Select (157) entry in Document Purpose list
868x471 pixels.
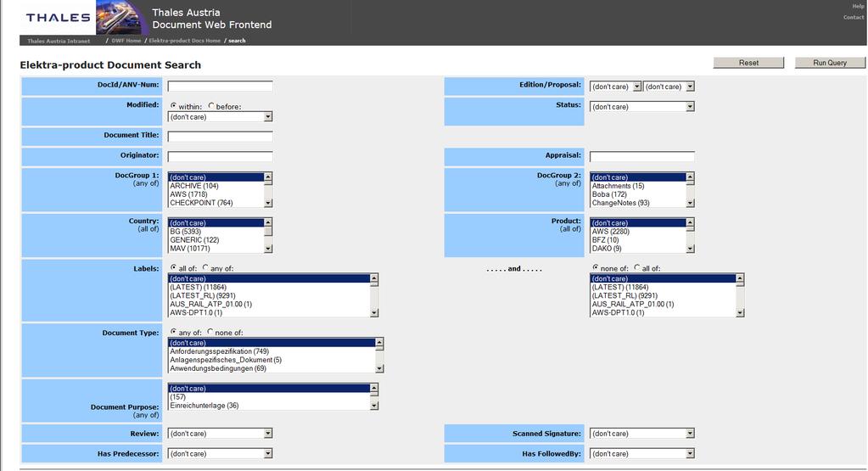click(x=269, y=397)
